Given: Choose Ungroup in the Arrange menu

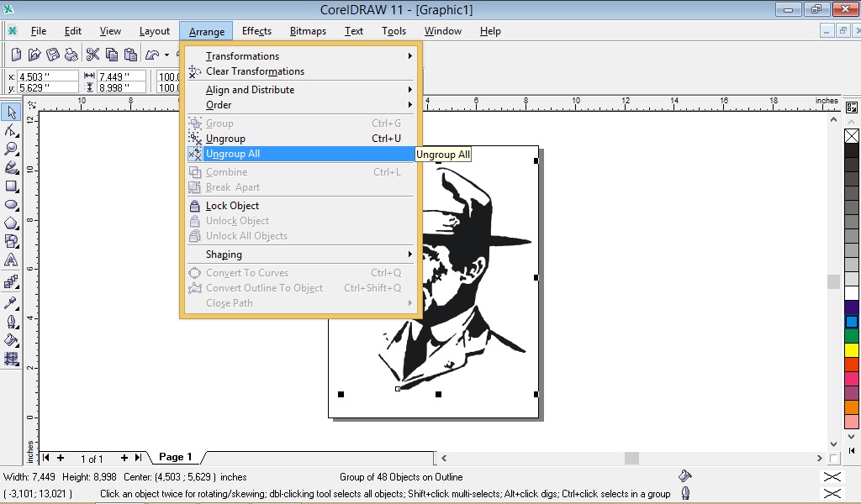Looking at the screenshot, I should 300,139.
